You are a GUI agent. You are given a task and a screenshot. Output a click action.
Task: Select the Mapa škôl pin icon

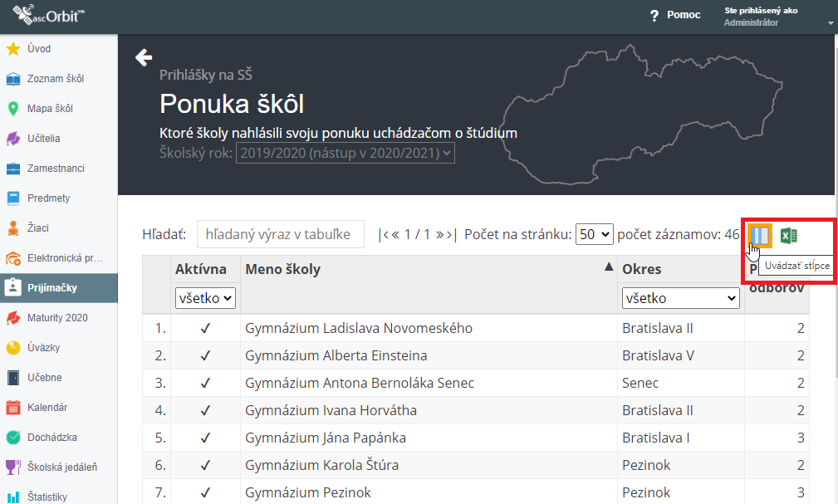click(12, 109)
